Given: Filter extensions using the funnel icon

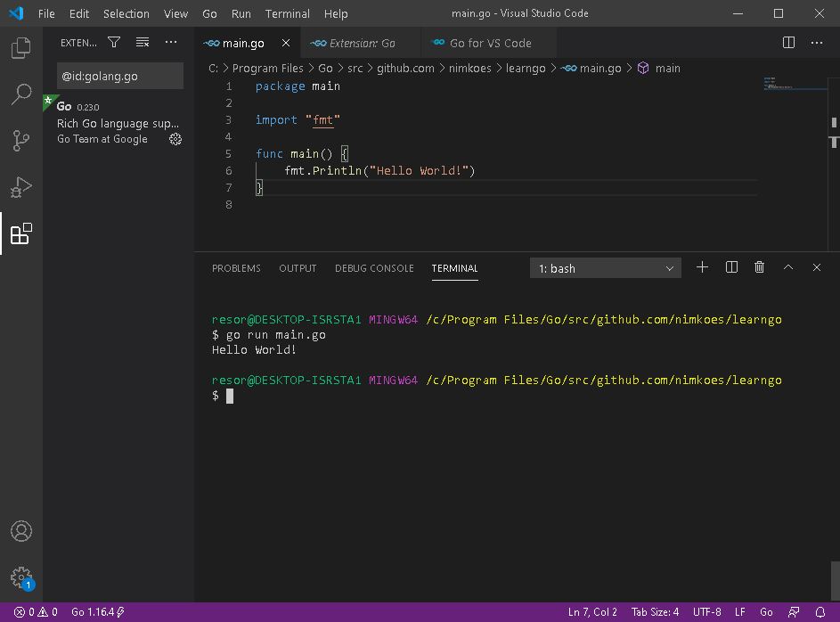Looking at the screenshot, I should point(114,42).
